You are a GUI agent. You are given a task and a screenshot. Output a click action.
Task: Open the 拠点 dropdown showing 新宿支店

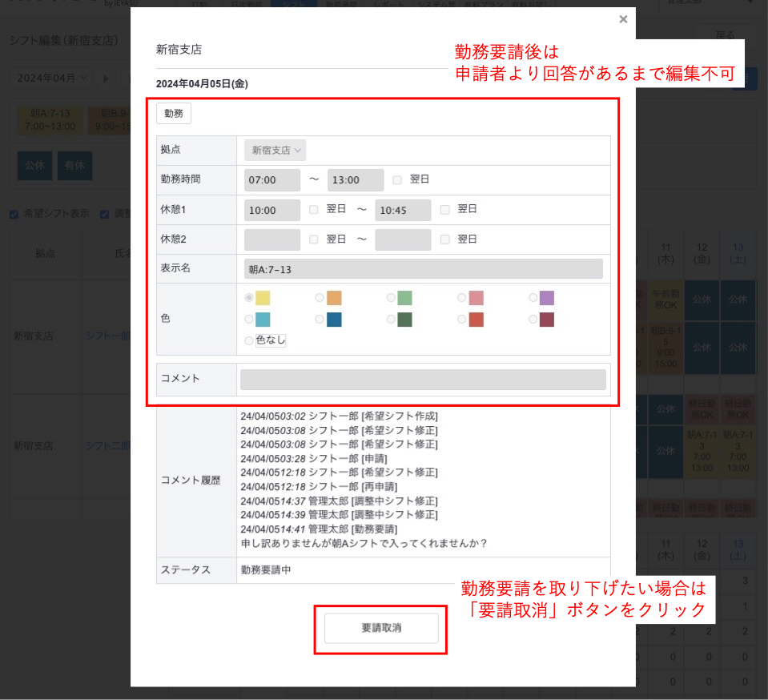(x=275, y=150)
